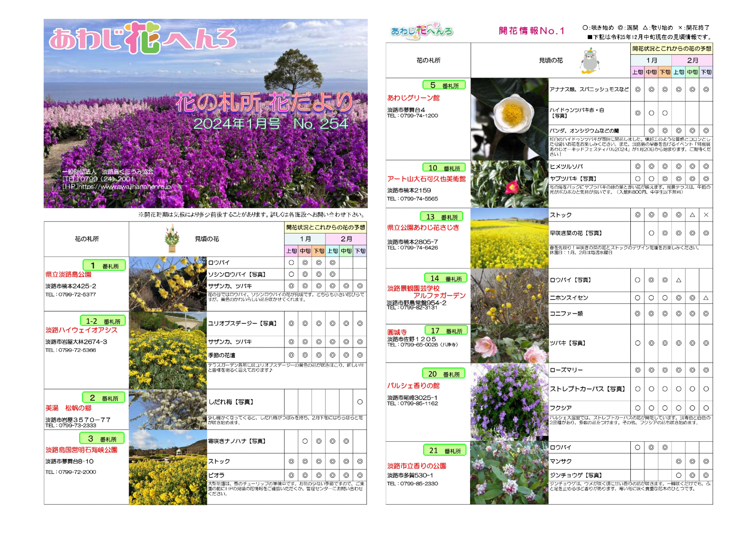Click the purple streptocarpus photo
Screen dimensions: 756x534
[x=510, y=402]
